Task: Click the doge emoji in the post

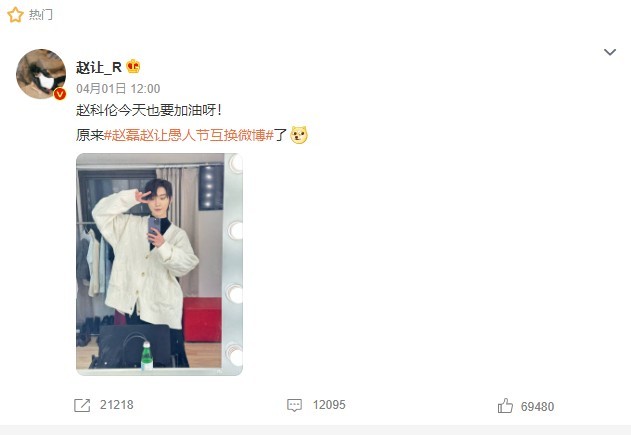Action: pyautogui.click(x=299, y=135)
